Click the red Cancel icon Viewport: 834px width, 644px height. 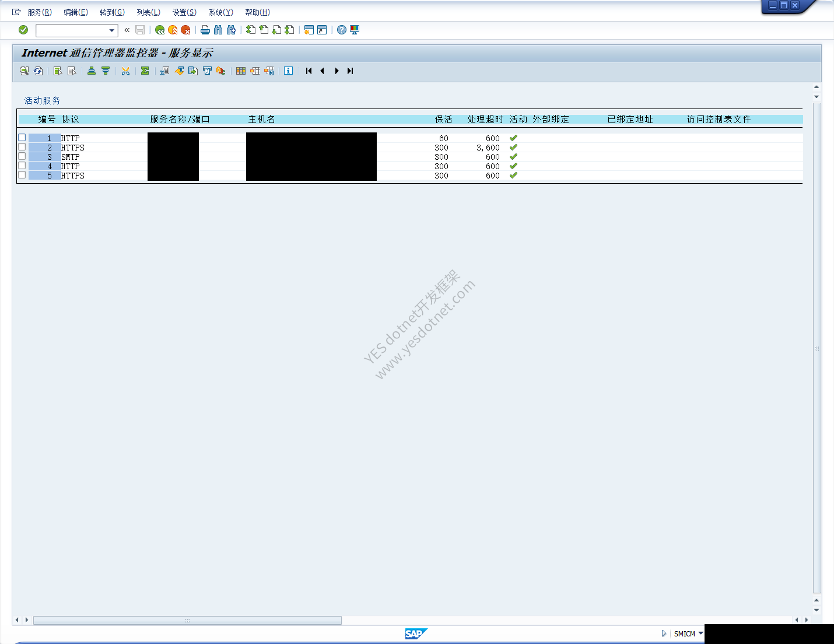coord(185,30)
